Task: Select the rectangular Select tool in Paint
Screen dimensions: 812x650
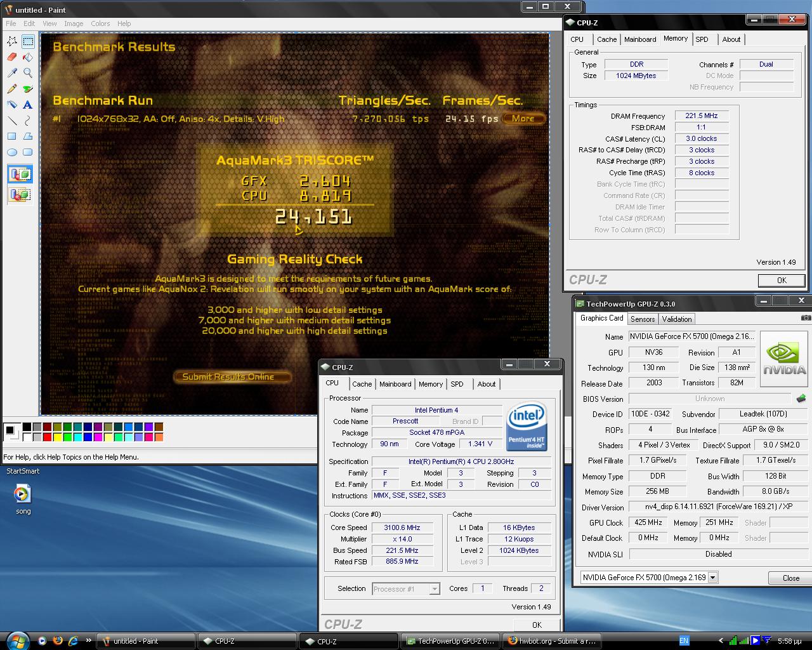Action: 28,41
